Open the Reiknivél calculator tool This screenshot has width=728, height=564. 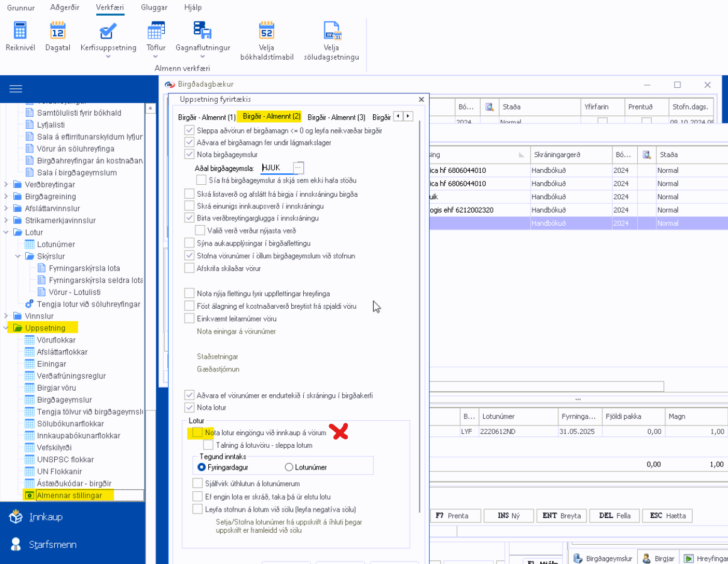tap(20, 31)
